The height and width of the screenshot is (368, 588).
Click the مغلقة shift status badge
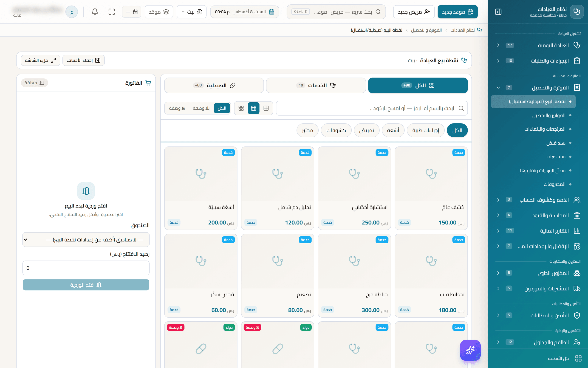pos(34,83)
